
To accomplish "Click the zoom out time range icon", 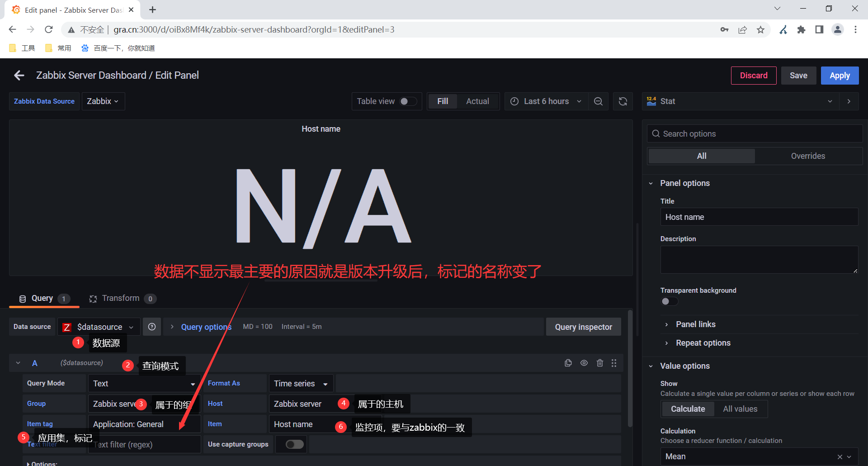I will click(598, 101).
